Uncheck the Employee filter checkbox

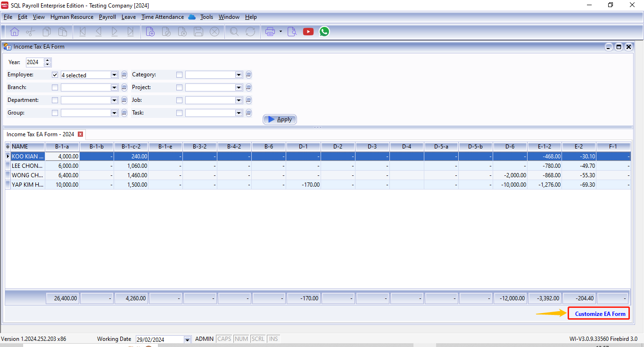point(55,75)
